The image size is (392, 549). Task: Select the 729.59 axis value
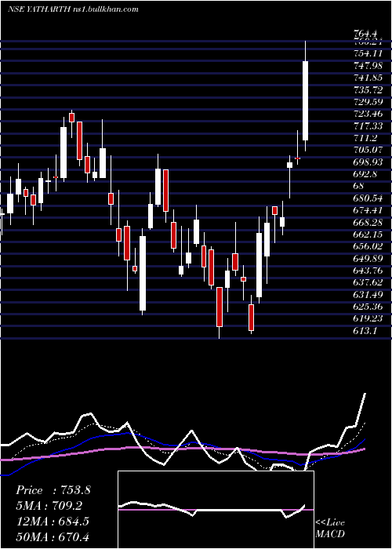pos(368,101)
